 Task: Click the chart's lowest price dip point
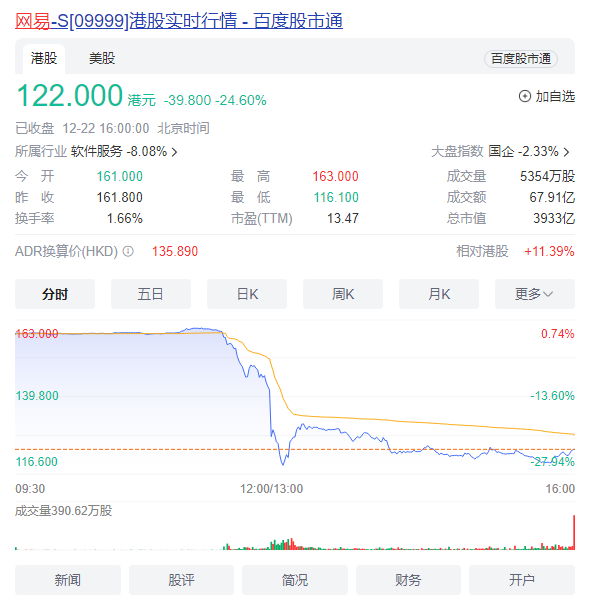(x=283, y=464)
